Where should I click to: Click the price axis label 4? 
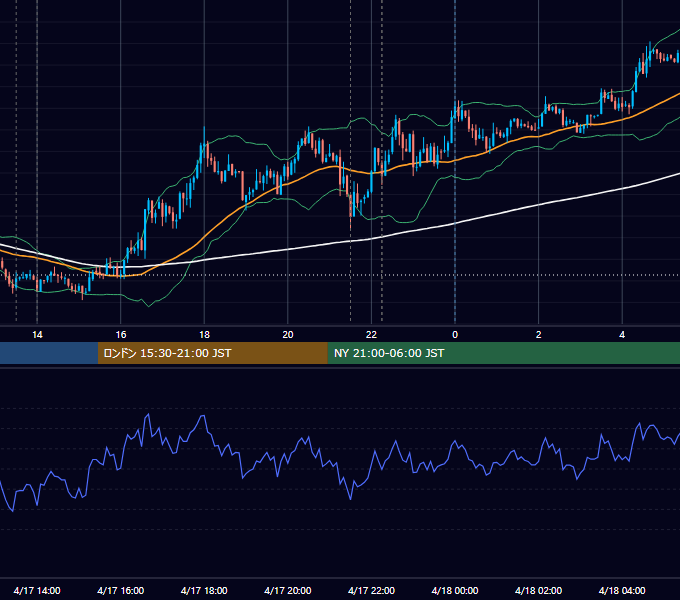coord(622,335)
